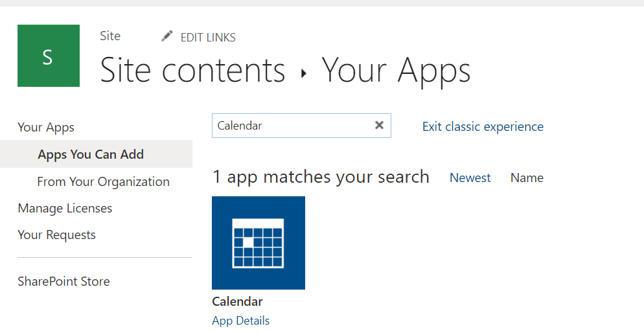Open the Calendar app tile
The height and width of the screenshot is (333, 644).
pos(259,242)
